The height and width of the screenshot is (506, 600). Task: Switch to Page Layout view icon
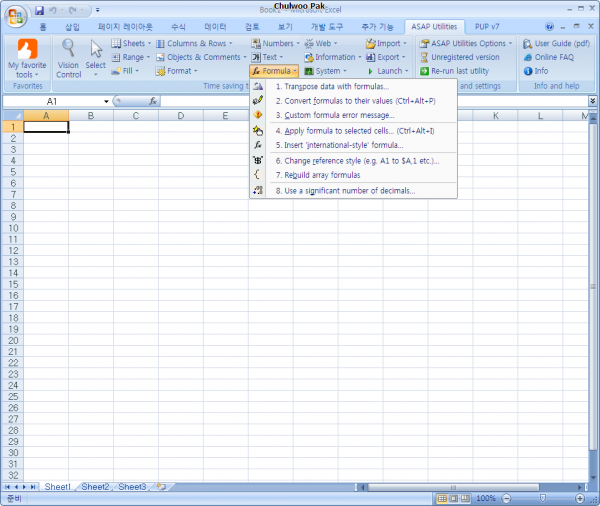(x=453, y=498)
